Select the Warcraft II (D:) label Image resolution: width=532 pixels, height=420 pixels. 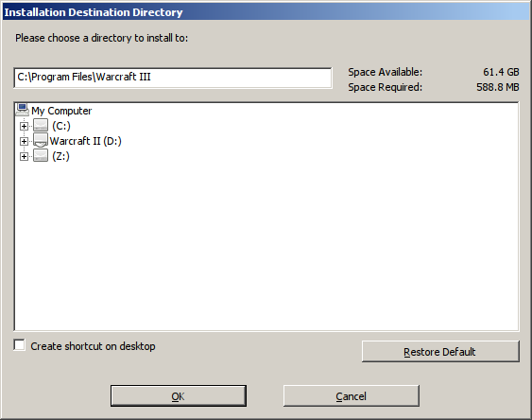[85, 141]
